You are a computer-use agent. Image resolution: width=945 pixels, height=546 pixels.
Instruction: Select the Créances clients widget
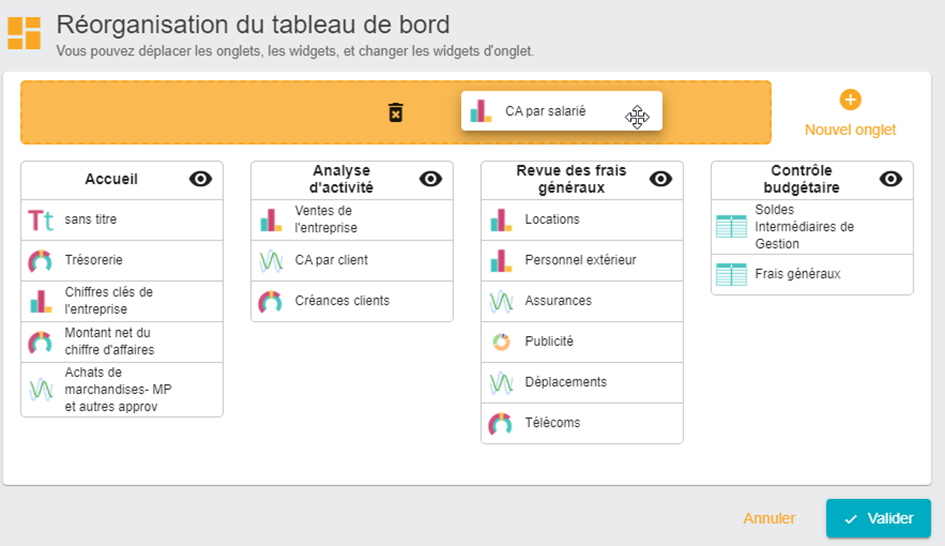coord(342,301)
